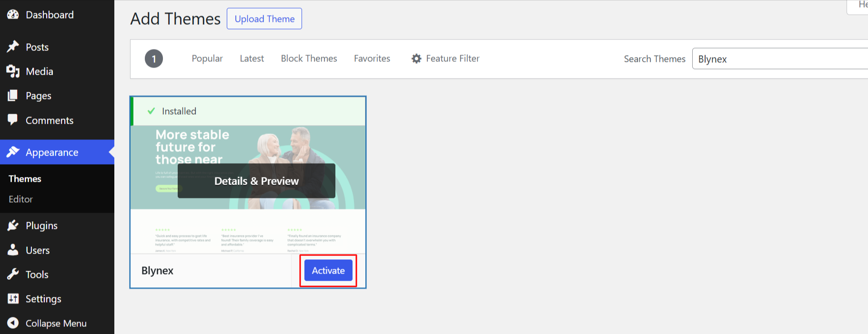Image resolution: width=868 pixels, height=334 pixels.
Task: Open Details & Preview for Blynex
Action: click(x=256, y=181)
